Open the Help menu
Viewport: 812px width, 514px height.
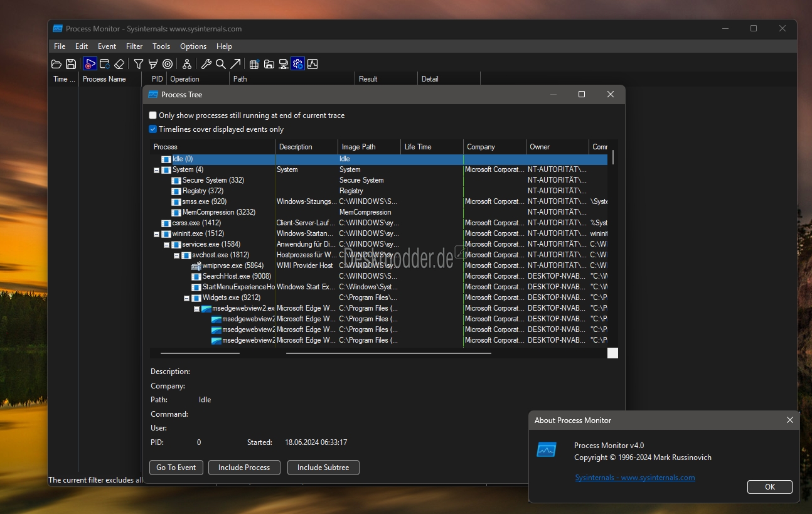[x=224, y=46]
